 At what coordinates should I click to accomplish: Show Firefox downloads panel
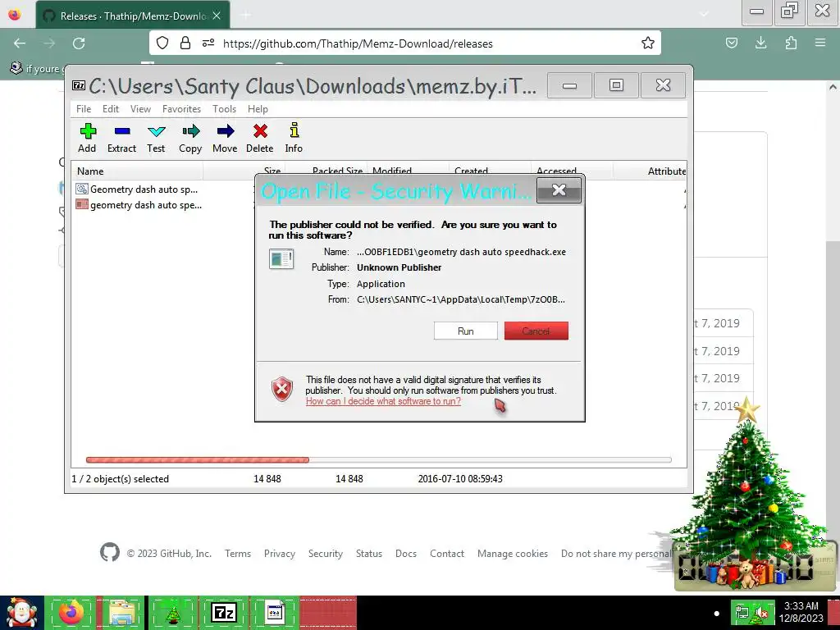point(760,43)
